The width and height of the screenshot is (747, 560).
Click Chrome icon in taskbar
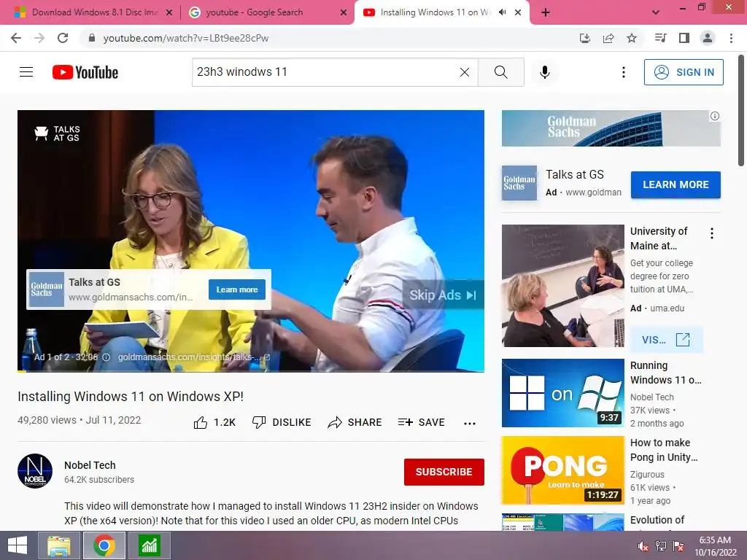104,545
